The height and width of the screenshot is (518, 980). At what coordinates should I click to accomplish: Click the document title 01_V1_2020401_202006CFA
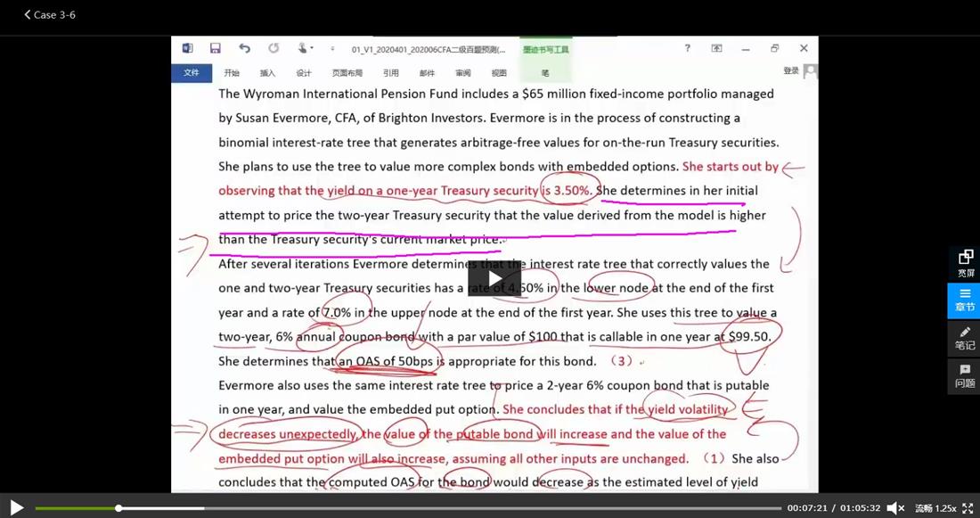[429, 49]
